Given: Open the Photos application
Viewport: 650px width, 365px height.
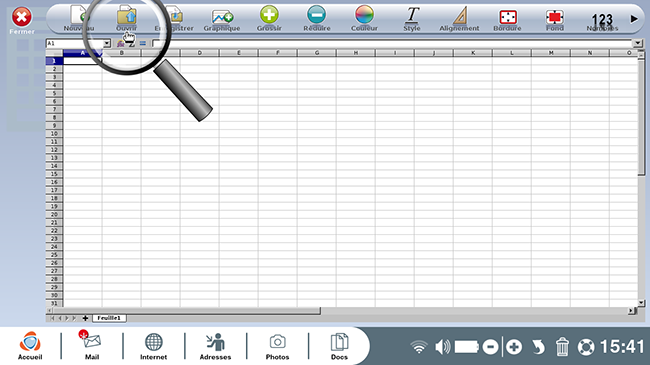Looking at the screenshot, I should pos(277,346).
